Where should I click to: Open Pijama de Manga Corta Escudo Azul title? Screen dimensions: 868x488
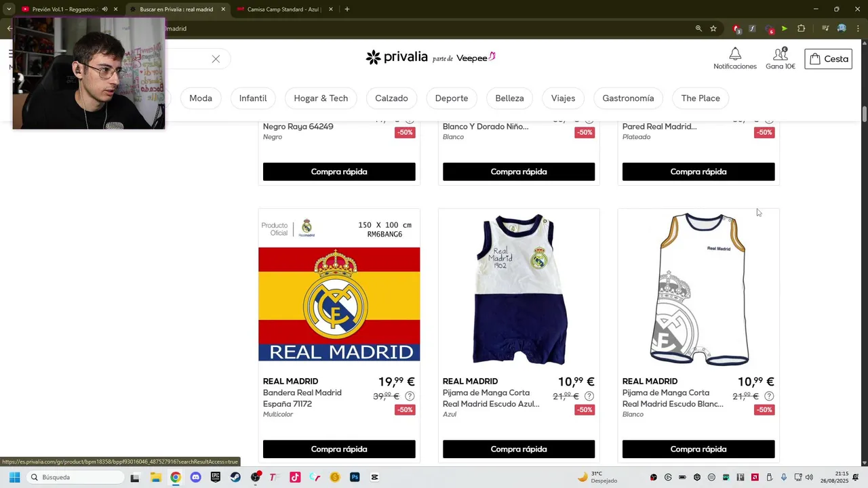pyautogui.click(x=491, y=399)
